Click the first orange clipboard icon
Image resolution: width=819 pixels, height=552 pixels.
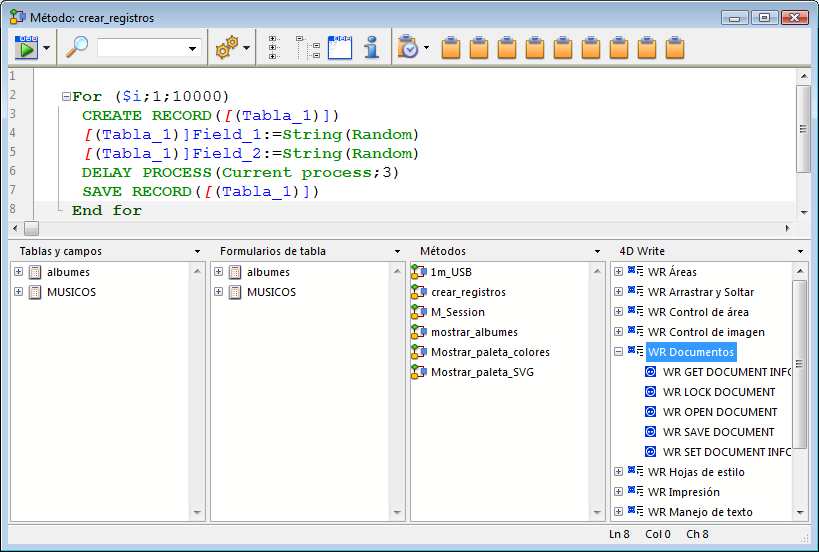pyautogui.click(x=451, y=47)
